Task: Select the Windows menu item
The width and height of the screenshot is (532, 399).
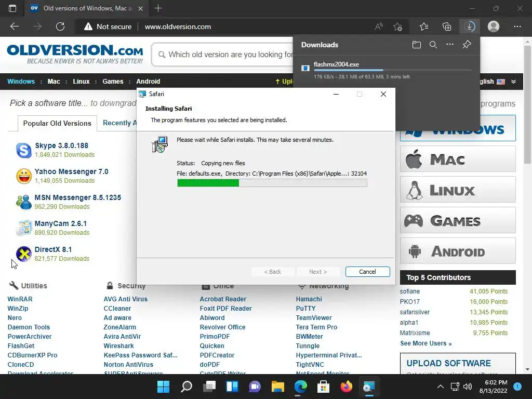Action: coord(21,82)
